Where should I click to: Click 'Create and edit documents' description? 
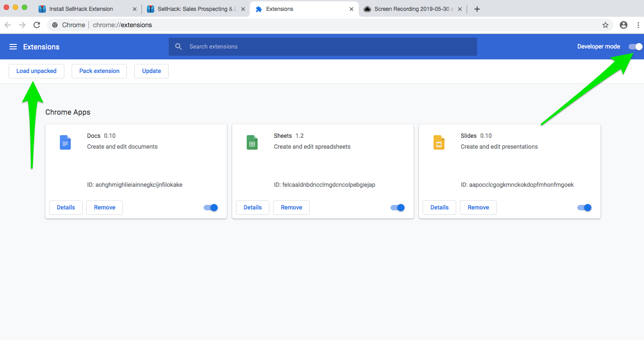(x=122, y=147)
